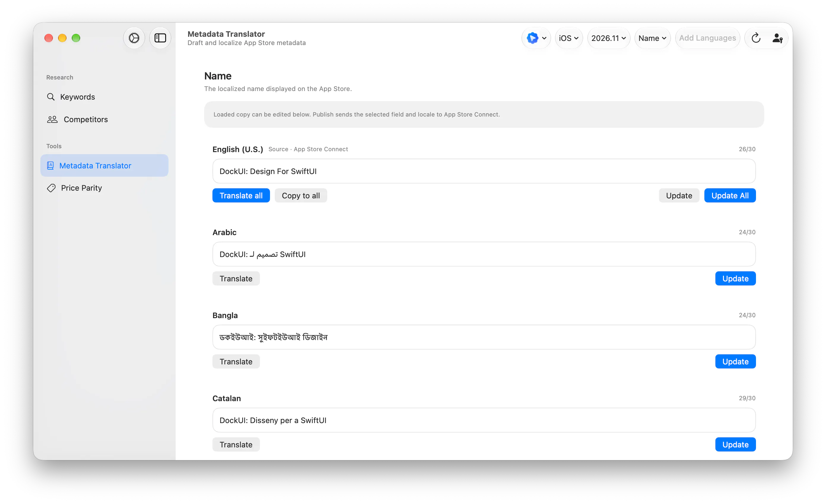Translate the Catalan name

click(236, 445)
